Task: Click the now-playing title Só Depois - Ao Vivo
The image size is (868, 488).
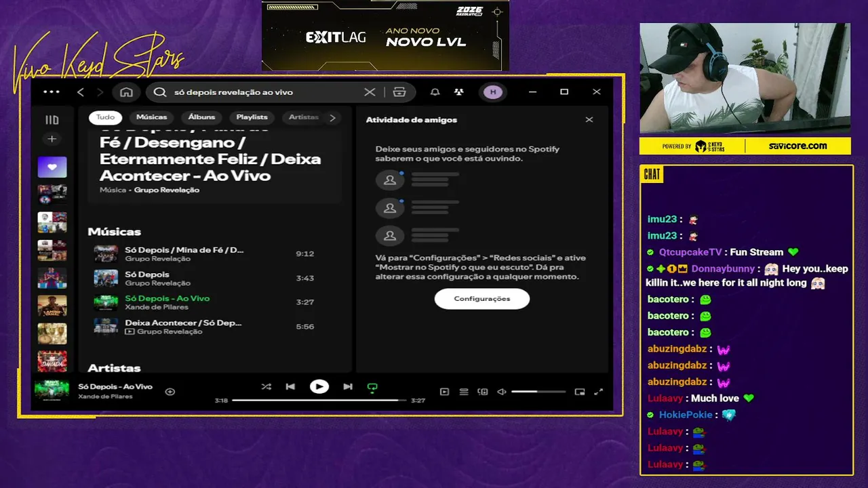Action: [x=115, y=386]
